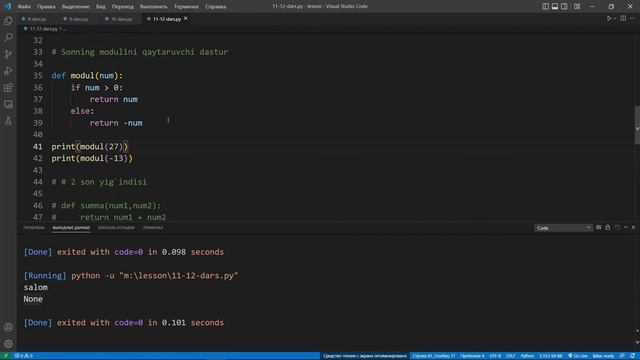Open output in editor icon
This screenshot has width=640, height=360.
pyautogui.click(x=617, y=227)
